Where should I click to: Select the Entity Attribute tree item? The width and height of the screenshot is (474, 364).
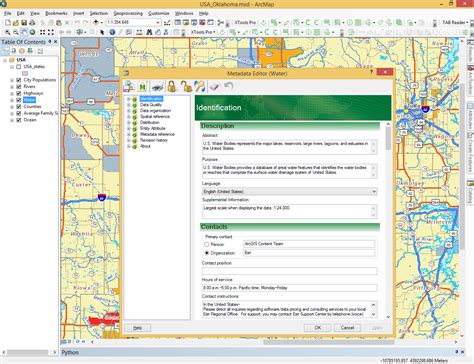tap(153, 129)
